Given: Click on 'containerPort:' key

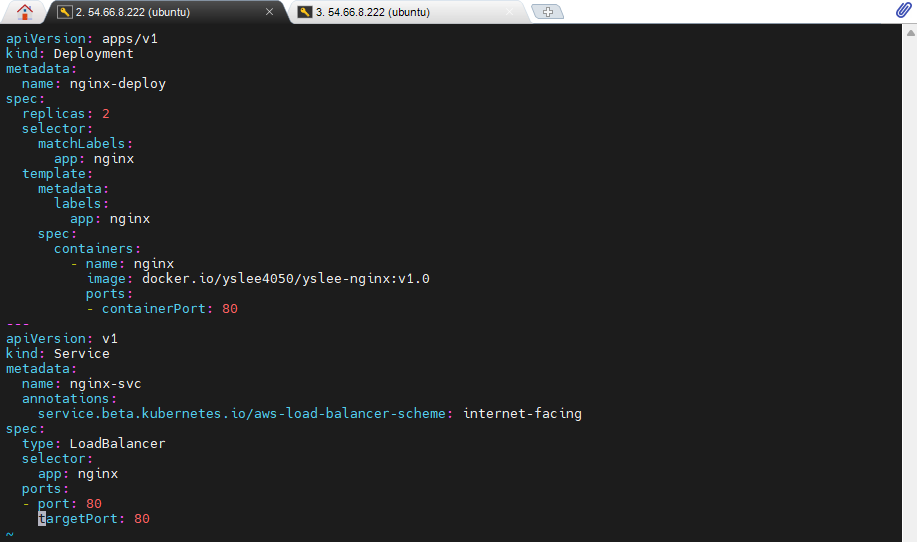Looking at the screenshot, I should click(x=157, y=309).
